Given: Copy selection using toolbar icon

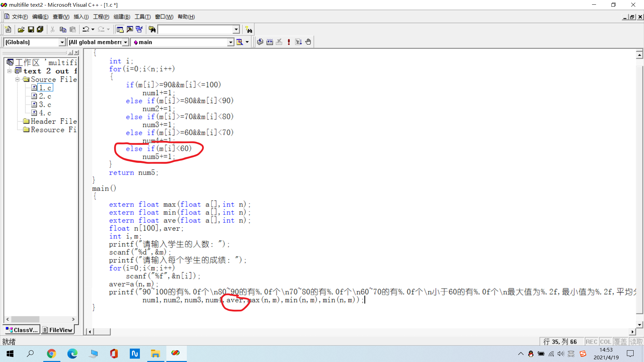Looking at the screenshot, I should tap(63, 29).
